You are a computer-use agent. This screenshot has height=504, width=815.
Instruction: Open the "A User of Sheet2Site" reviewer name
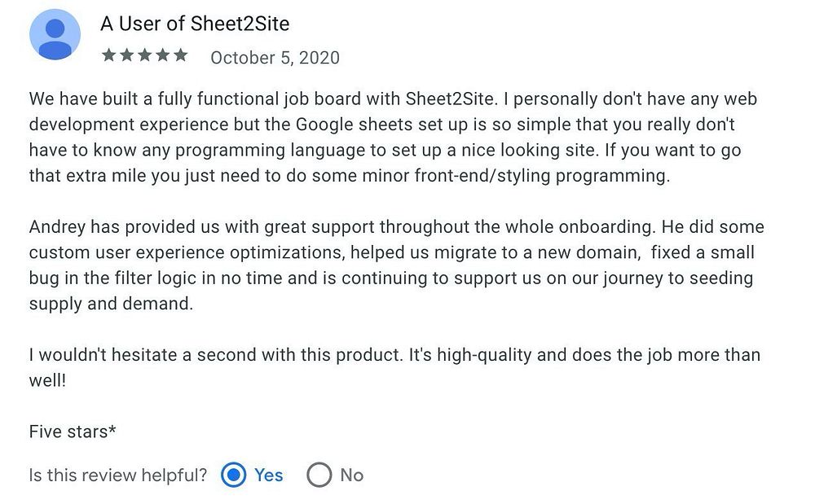[194, 24]
